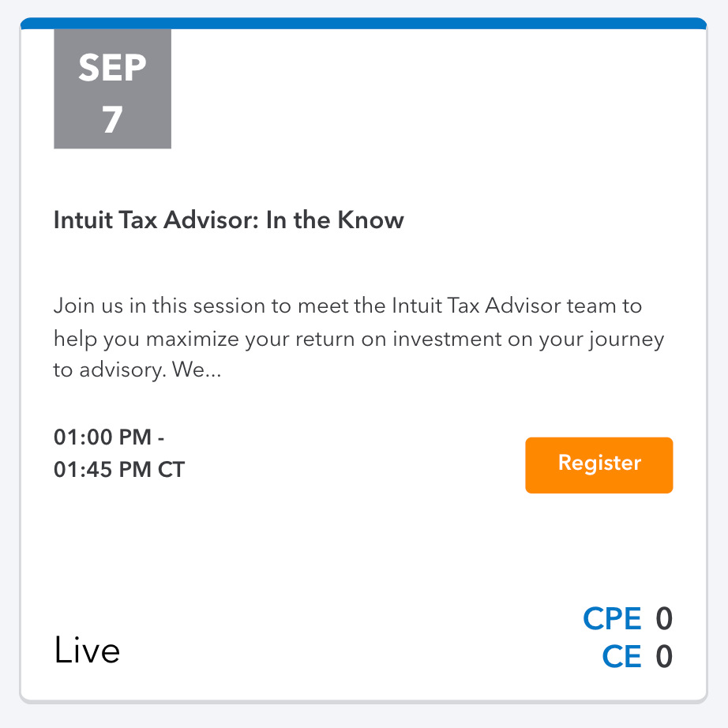The height and width of the screenshot is (728, 728).
Task: Click the CE credit label
Action: [x=621, y=657]
